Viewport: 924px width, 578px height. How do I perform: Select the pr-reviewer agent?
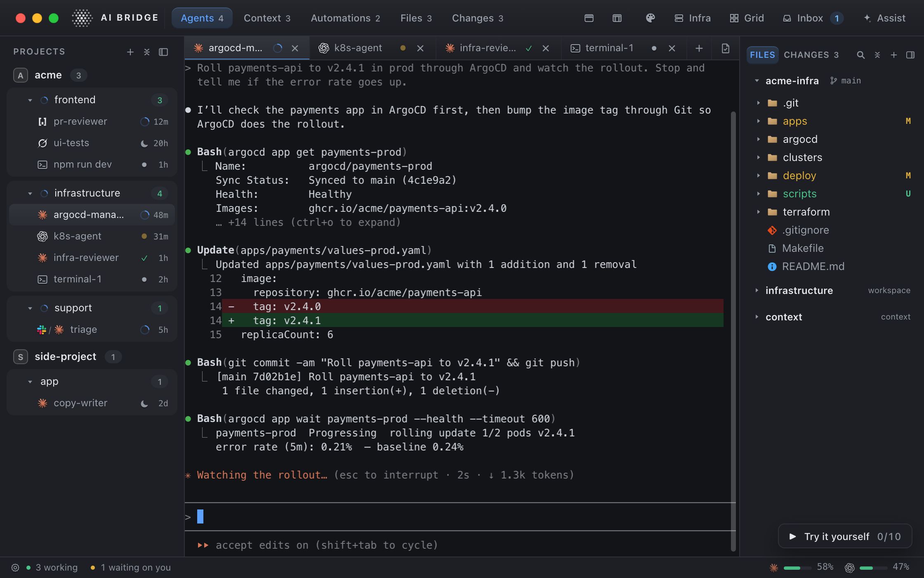(x=92, y=121)
